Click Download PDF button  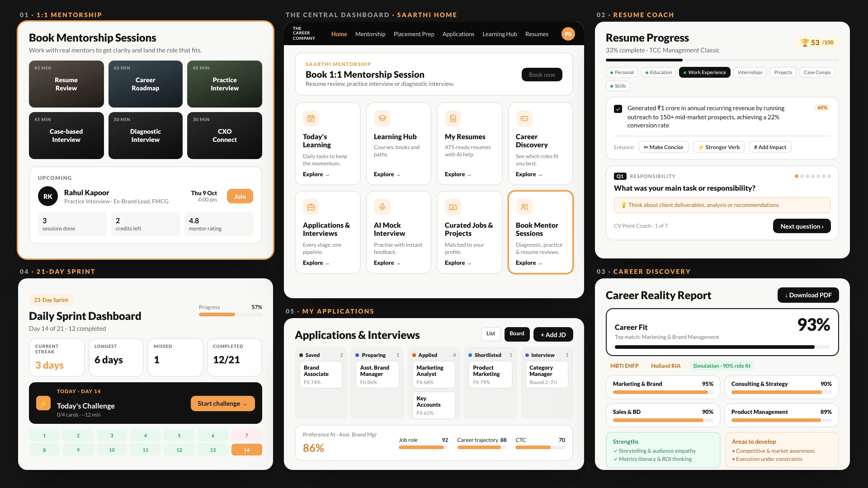pyautogui.click(x=808, y=295)
